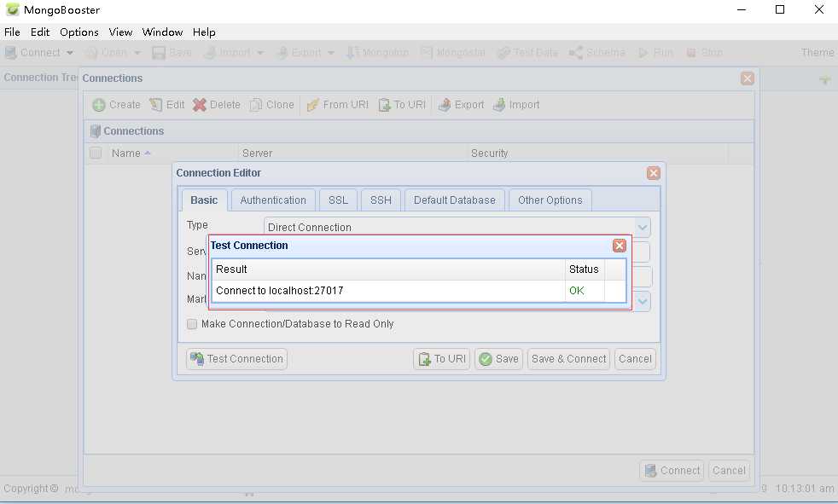Click To URI button in Connection Editor

(441, 359)
